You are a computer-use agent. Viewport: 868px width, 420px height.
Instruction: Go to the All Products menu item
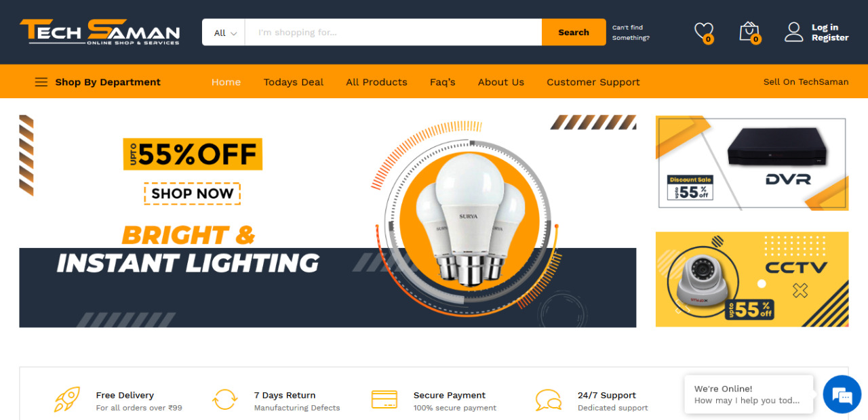pyautogui.click(x=376, y=82)
